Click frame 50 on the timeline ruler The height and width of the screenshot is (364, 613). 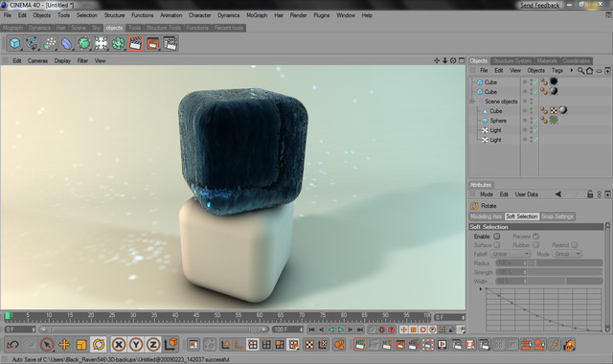pyautogui.click(x=217, y=315)
